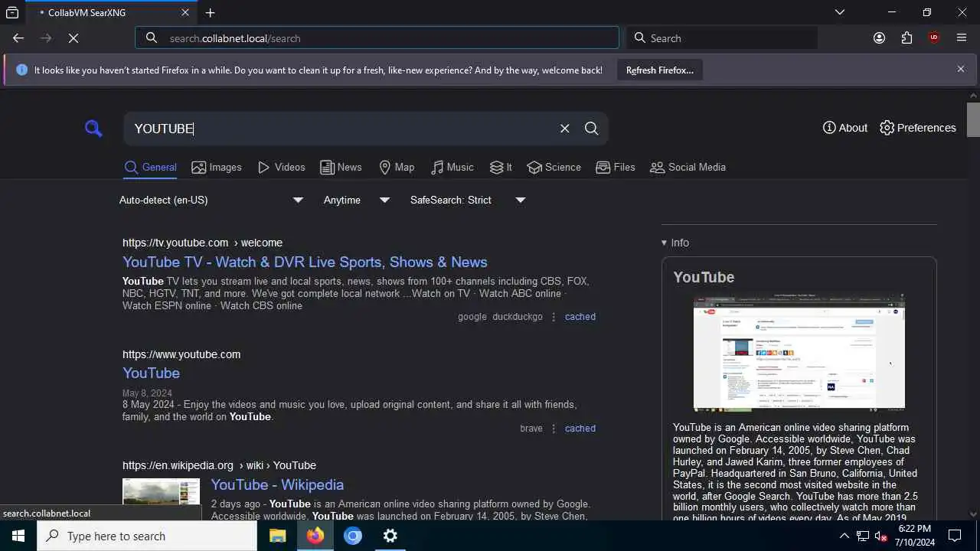980x551 pixels.
Task: Switch to the Images tab
Action: pos(217,167)
